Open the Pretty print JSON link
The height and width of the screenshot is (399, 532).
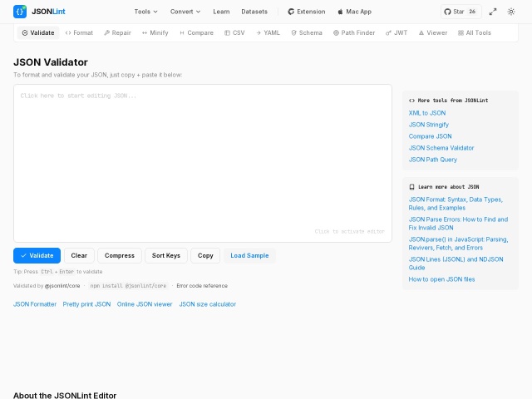pyautogui.click(x=86, y=304)
